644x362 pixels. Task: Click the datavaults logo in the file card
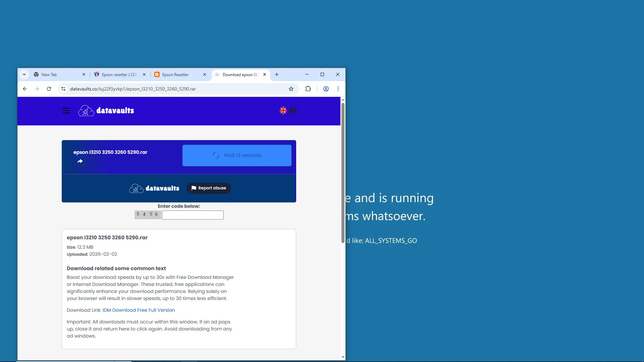click(x=154, y=188)
